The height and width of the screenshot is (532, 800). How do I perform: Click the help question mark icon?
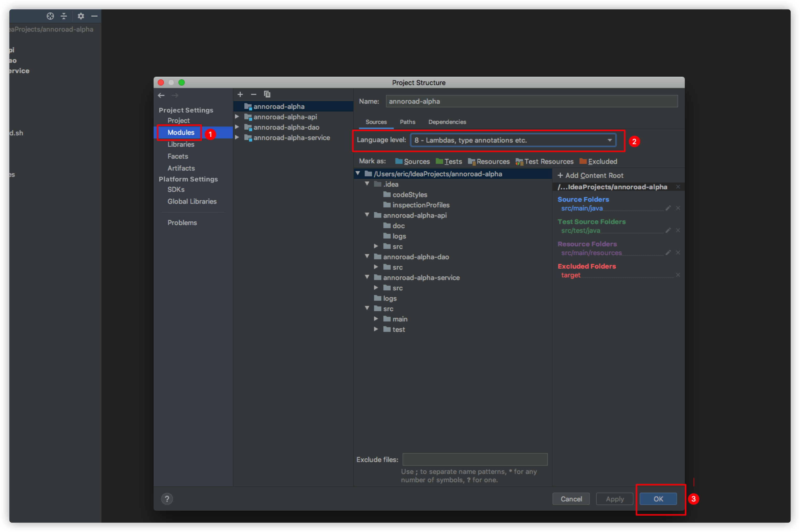[167, 499]
